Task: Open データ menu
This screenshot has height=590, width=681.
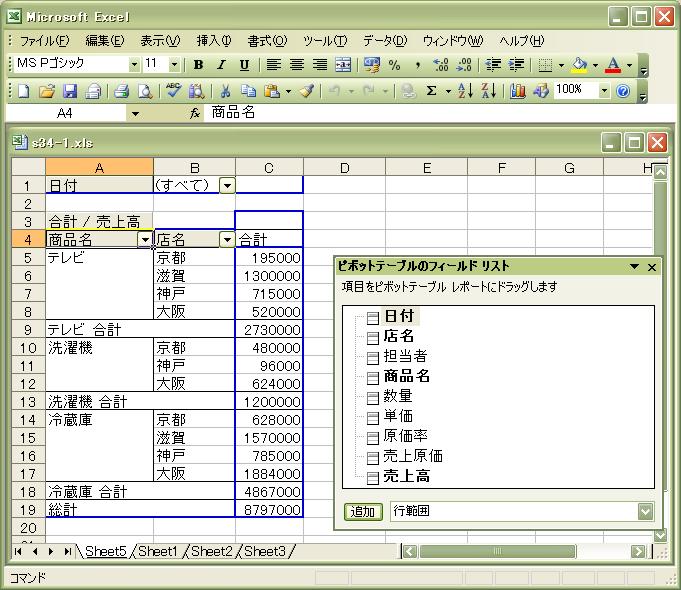Action: (385, 41)
